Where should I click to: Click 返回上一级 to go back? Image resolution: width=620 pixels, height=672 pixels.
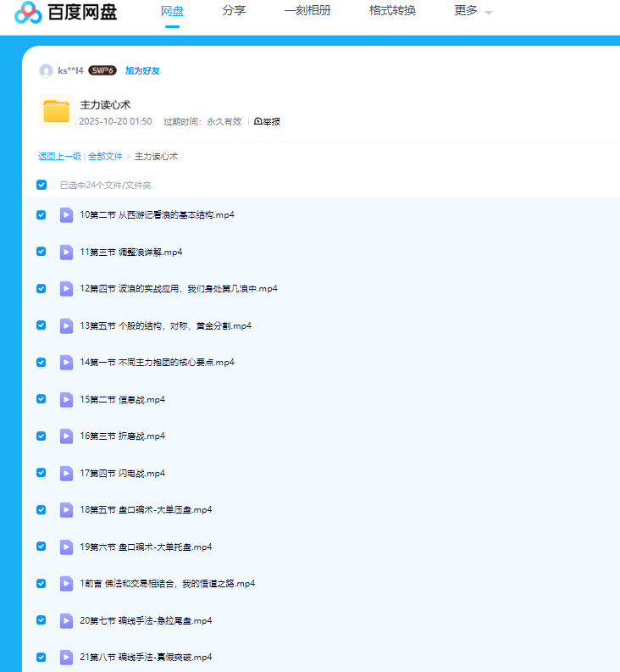tap(59, 157)
